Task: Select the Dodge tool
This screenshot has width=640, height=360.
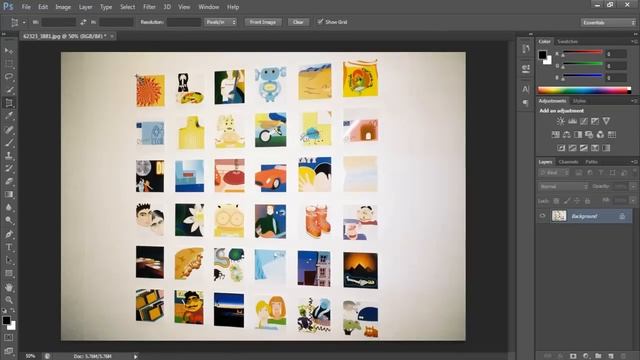Action: (9, 220)
